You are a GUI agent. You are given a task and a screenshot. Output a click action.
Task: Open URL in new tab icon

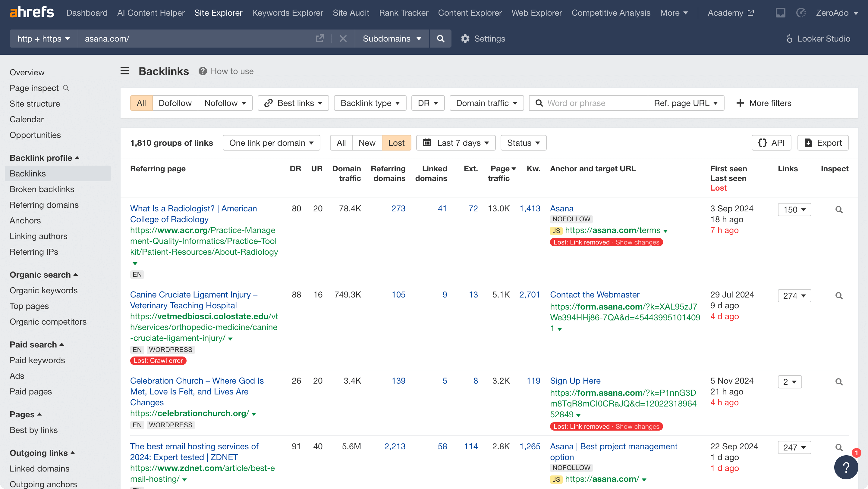click(x=320, y=38)
